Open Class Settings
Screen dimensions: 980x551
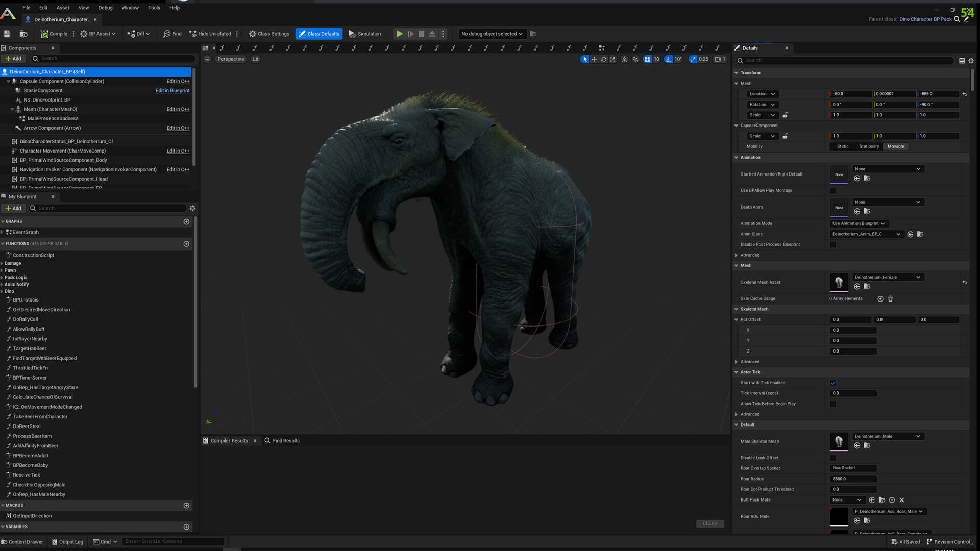click(x=269, y=34)
